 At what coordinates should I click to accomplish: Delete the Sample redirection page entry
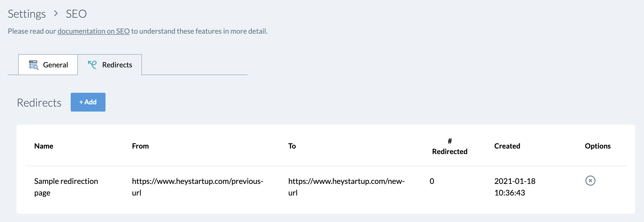point(590,181)
